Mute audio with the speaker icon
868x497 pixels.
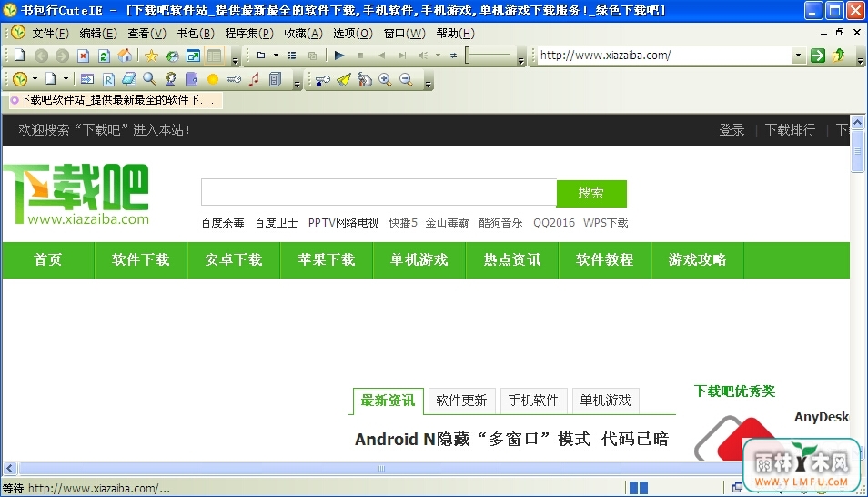423,56
